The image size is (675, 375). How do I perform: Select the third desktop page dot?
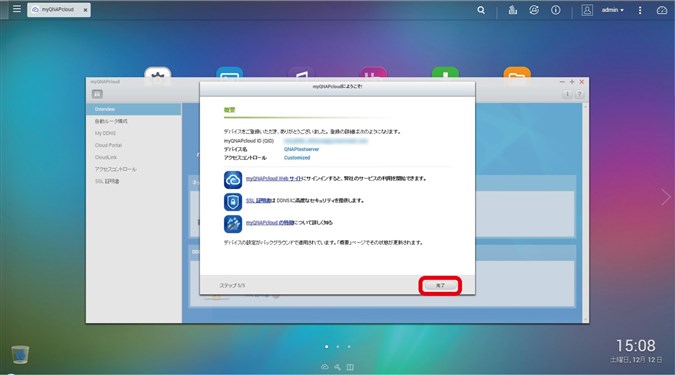click(x=349, y=347)
